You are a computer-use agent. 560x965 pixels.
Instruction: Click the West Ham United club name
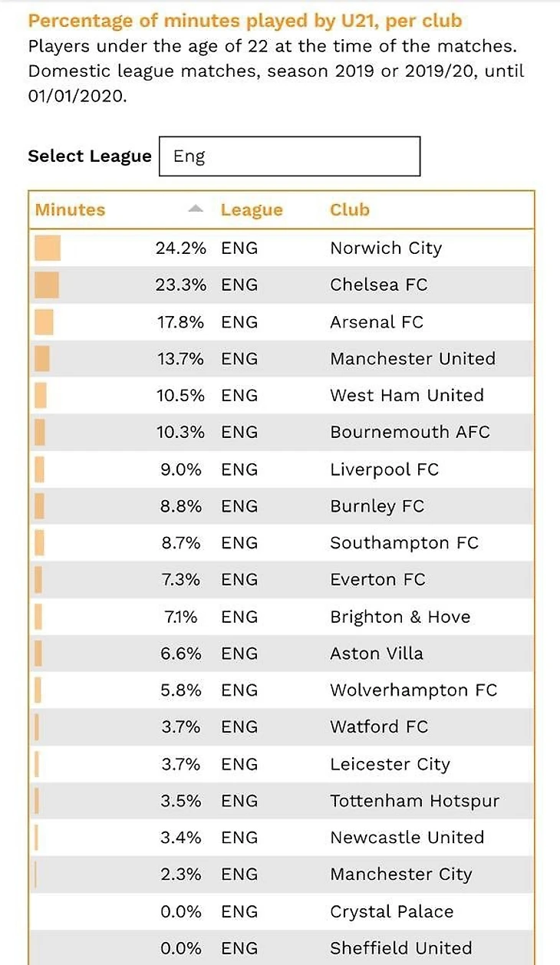click(407, 396)
